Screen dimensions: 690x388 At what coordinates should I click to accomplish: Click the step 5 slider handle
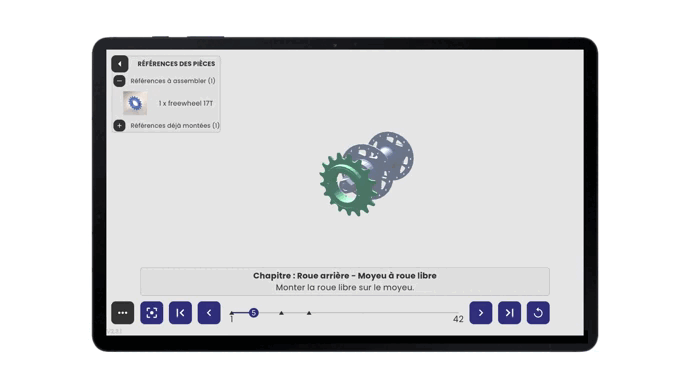pyautogui.click(x=253, y=313)
